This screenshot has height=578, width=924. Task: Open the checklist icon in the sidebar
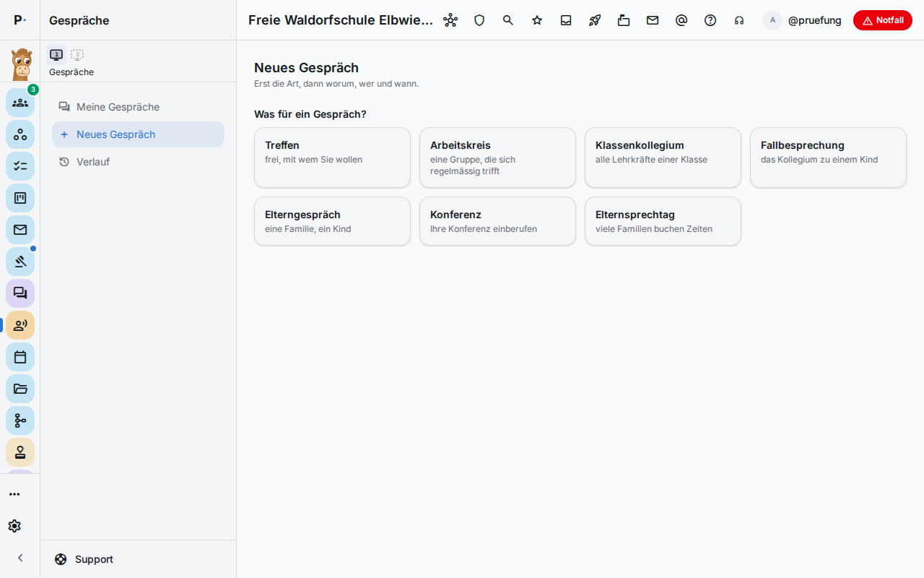coord(20,166)
